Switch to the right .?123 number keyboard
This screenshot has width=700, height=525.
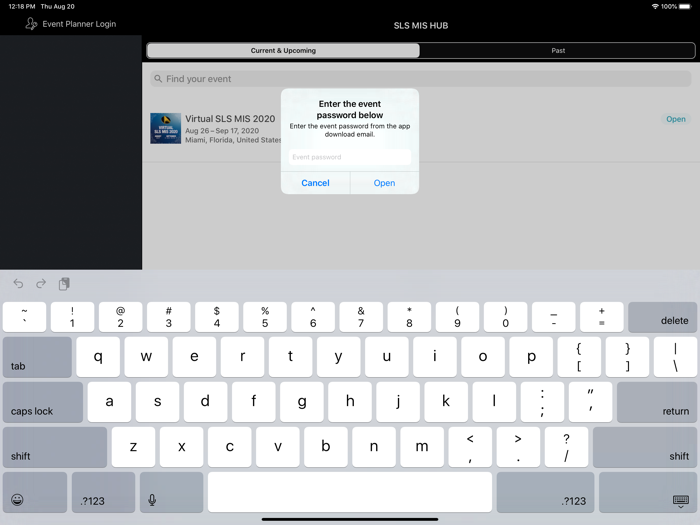point(546,492)
